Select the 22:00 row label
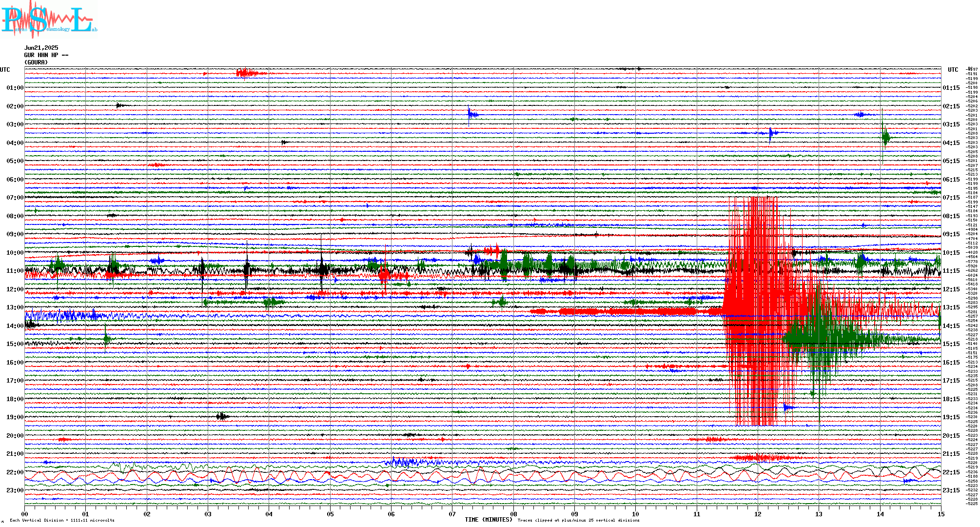The image size is (980, 527). point(15,472)
